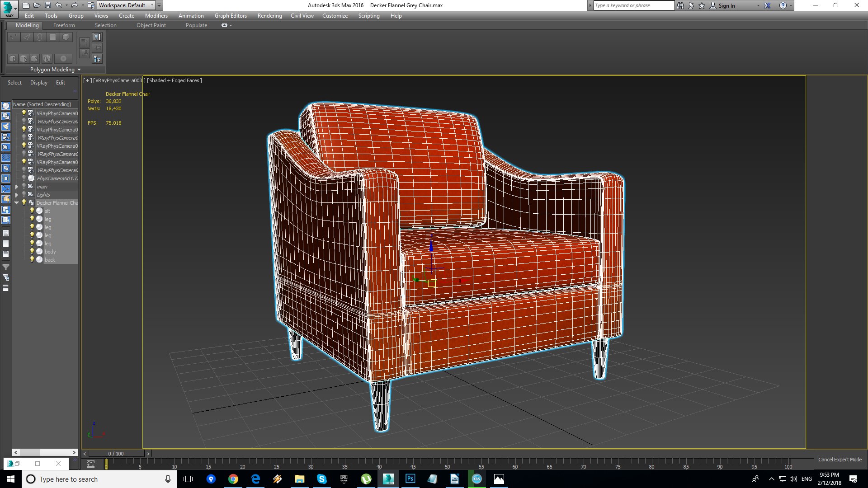The height and width of the screenshot is (488, 868).
Task: Click the favorites star icon
Action: coord(702,5)
